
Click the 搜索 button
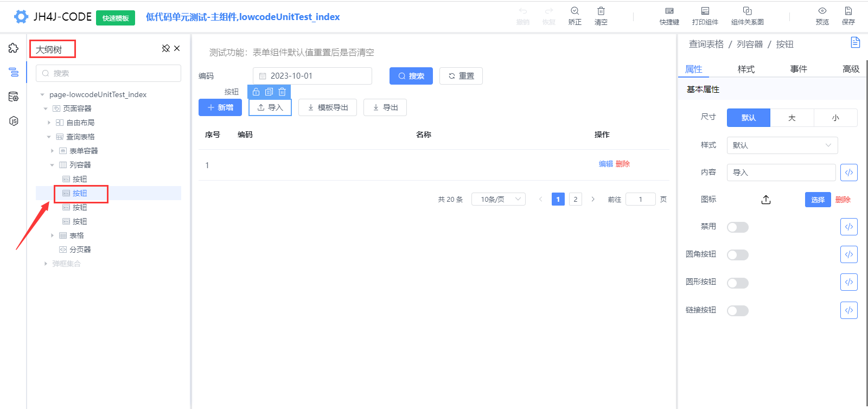(x=411, y=76)
